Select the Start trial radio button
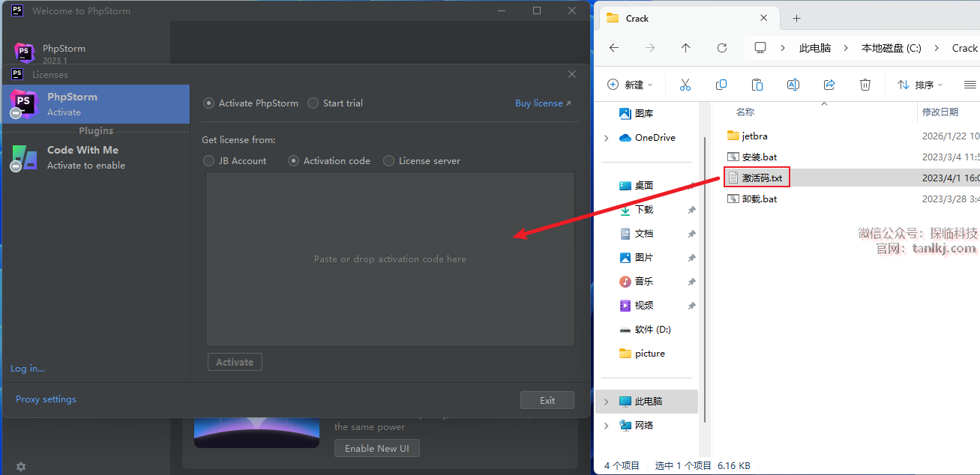Viewport: 980px width, 475px height. [x=313, y=103]
